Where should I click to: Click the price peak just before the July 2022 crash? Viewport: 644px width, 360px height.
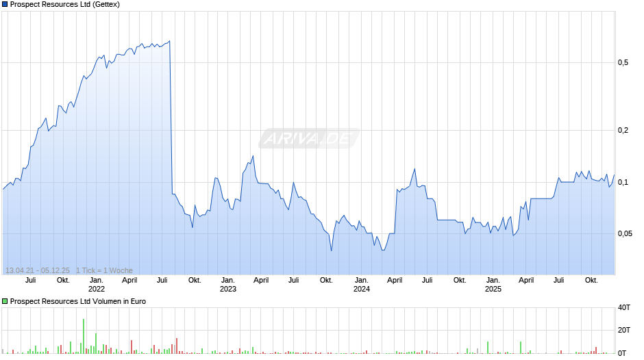point(170,41)
